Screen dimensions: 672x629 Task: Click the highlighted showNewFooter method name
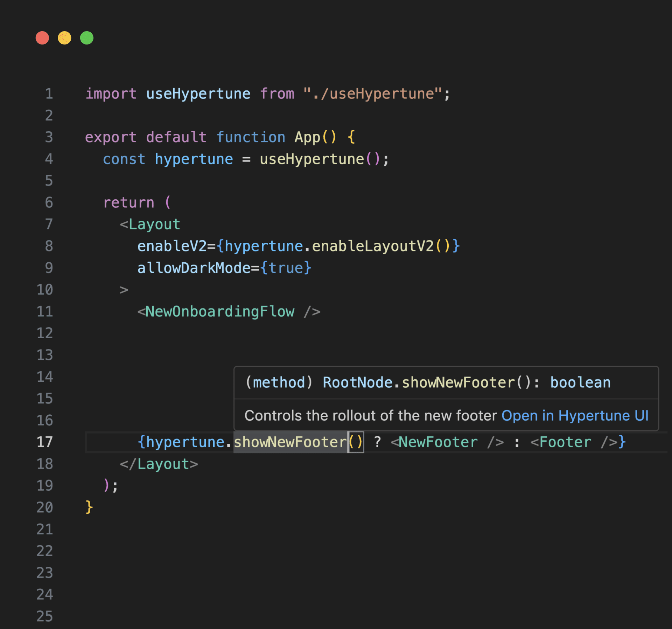tap(290, 442)
